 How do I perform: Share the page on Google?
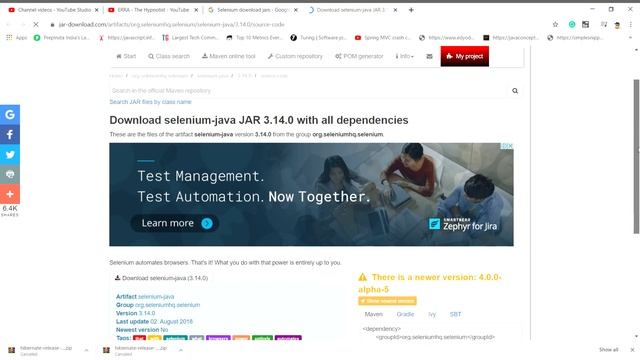tap(10, 115)
